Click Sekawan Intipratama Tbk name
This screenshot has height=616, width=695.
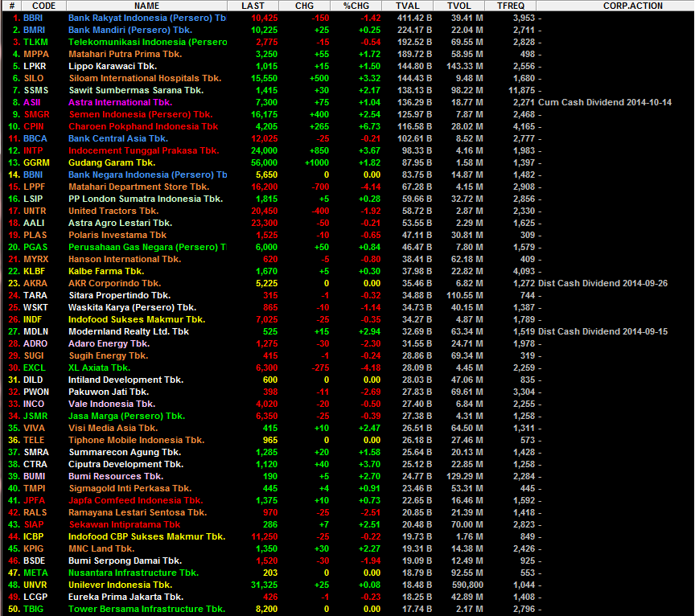(125, 524)
